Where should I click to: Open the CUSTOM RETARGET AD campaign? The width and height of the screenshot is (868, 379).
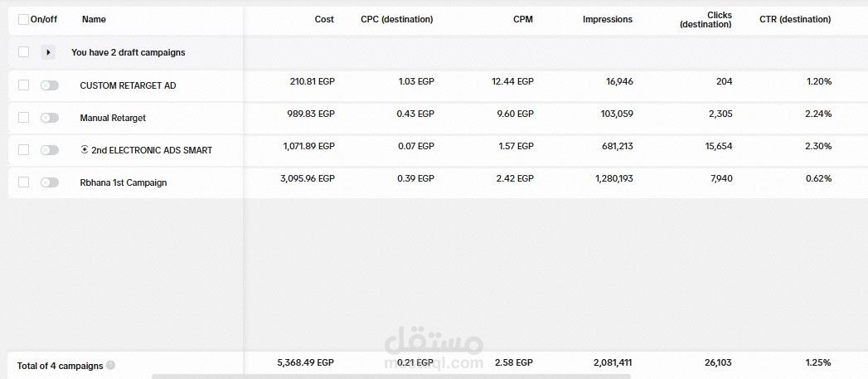pos(129,86)
